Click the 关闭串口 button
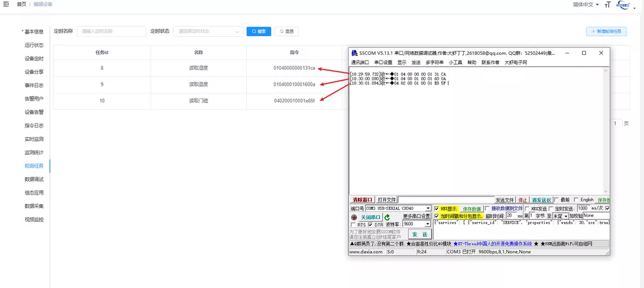This screenshot has height=288, width=644. click(370, 217)
